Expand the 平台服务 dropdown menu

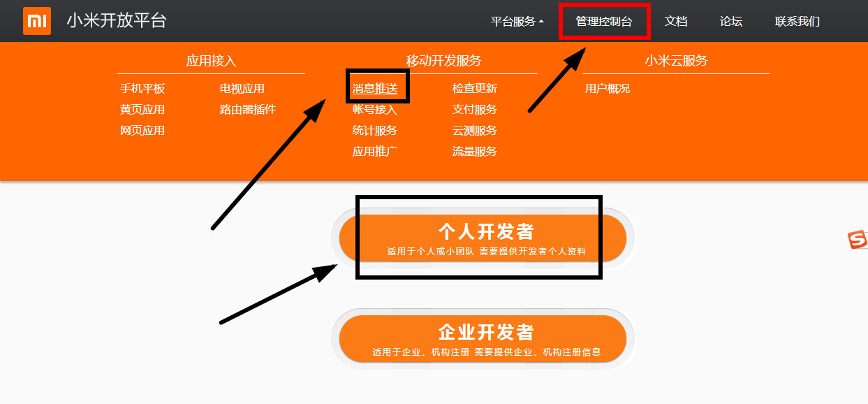(x=517, y=22)
